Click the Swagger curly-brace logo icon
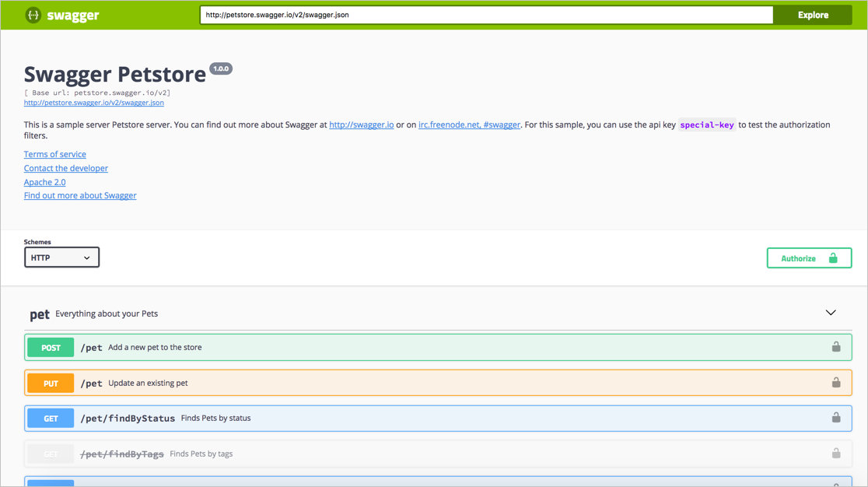This screenshot has width=868, height=487. [x=33, y=15]
